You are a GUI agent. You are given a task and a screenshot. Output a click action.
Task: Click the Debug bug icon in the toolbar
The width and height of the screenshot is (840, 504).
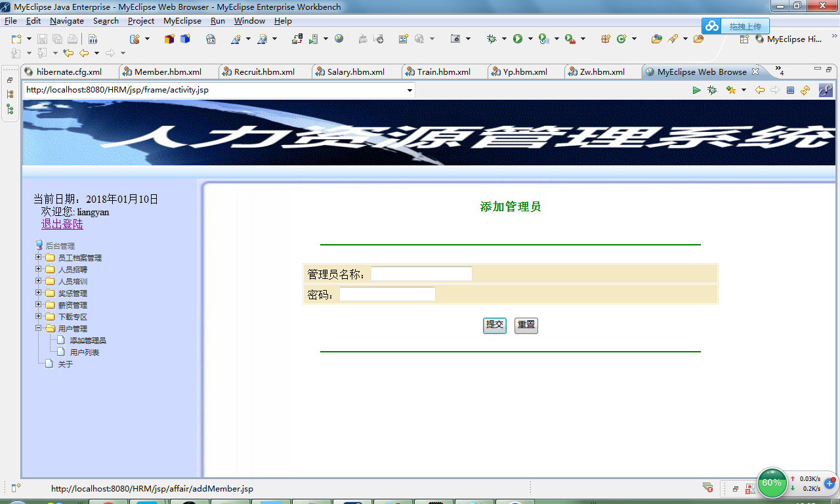pos(490,39)
